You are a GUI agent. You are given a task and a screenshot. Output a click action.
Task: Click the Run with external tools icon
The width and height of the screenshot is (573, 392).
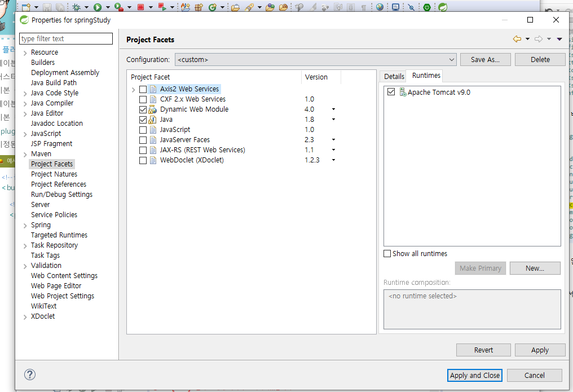119,7
